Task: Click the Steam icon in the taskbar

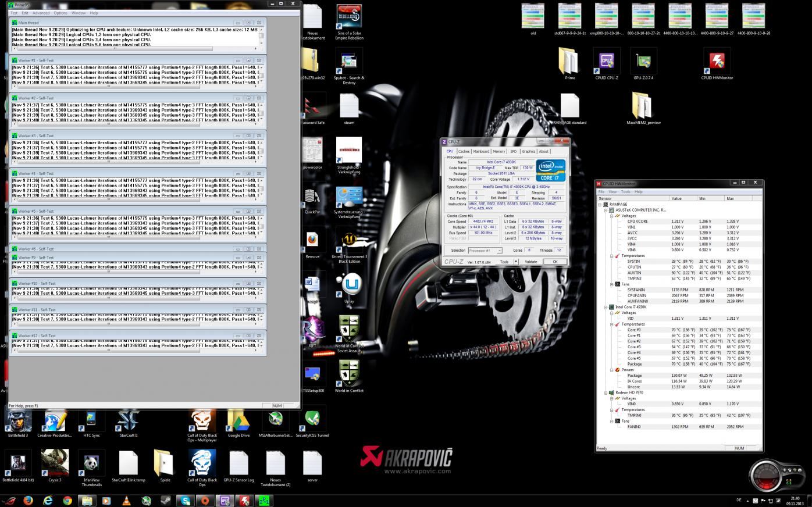Action: point(166,501)
